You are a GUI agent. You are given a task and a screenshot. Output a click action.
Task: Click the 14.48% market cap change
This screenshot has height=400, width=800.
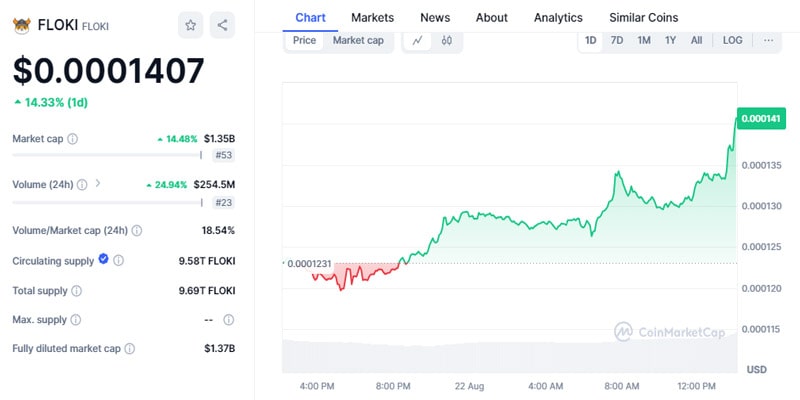[178, 139]
